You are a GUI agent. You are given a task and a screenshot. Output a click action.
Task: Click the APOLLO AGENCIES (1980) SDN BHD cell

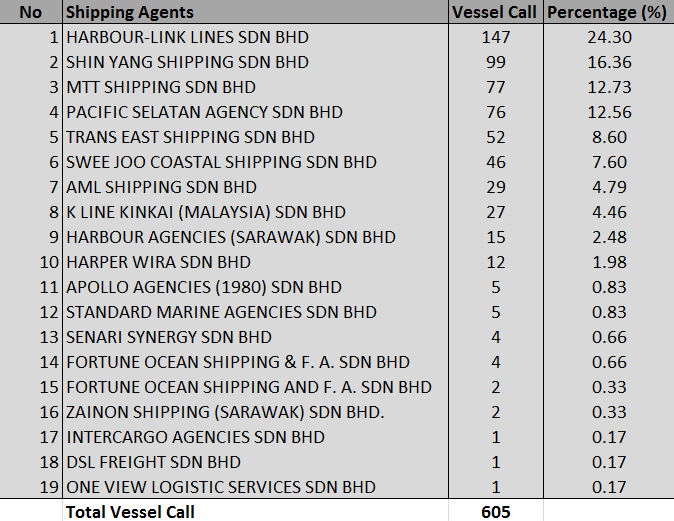[x=203, y=287]
